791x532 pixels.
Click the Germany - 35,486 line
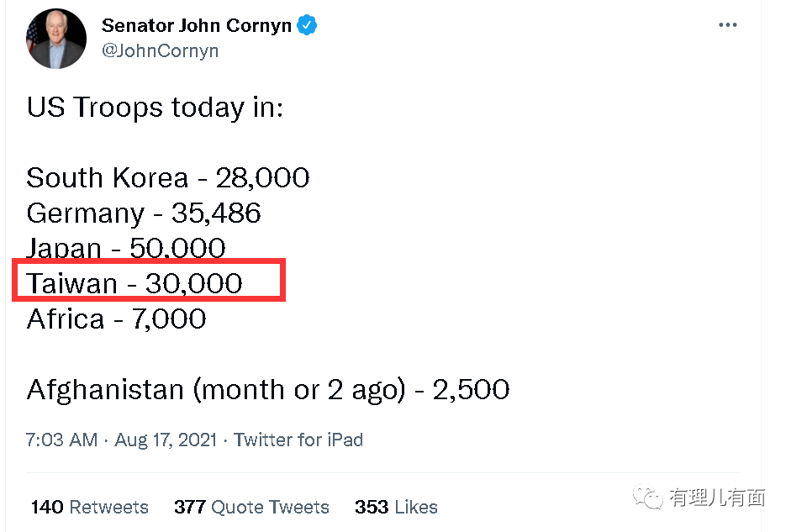pos(144,213)
